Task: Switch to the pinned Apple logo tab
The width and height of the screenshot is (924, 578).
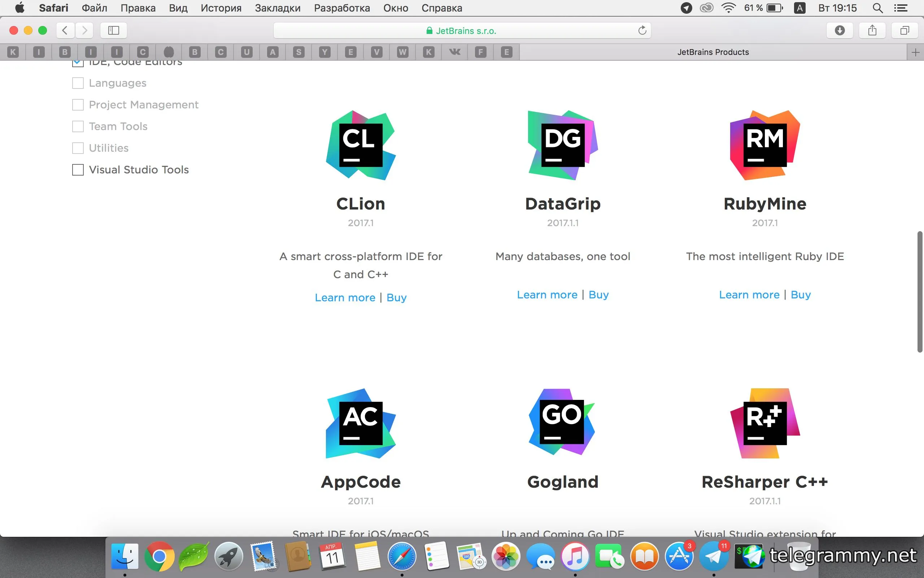Action: tap(169, 52)
